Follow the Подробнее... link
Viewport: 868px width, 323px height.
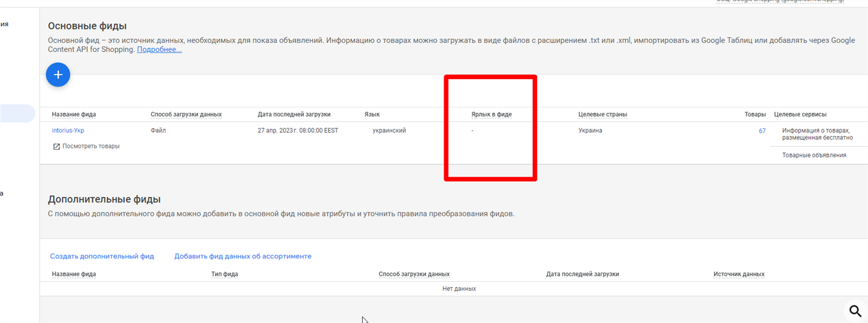coord(159,50)
